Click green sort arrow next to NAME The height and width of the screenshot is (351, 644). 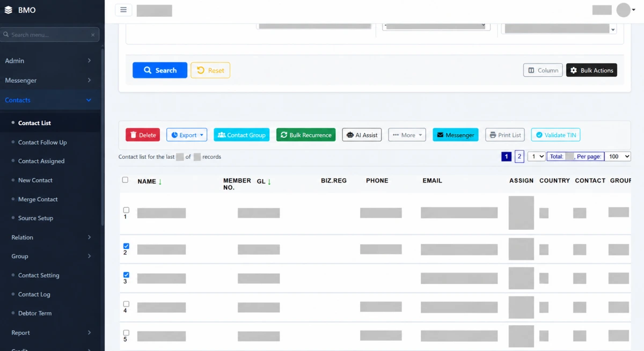[160, 181]
